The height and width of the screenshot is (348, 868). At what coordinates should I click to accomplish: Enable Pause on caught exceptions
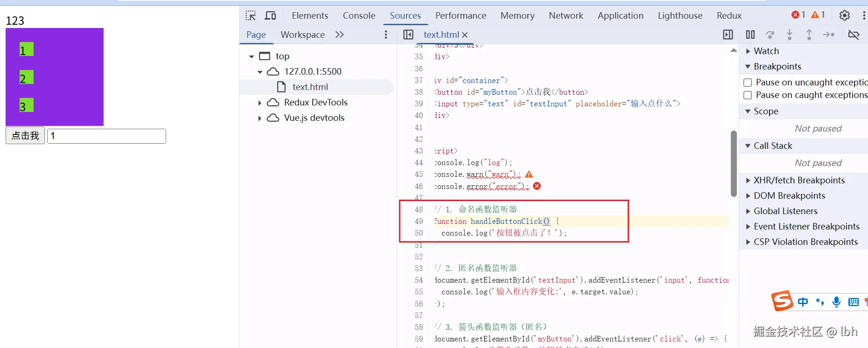point(748,95)
